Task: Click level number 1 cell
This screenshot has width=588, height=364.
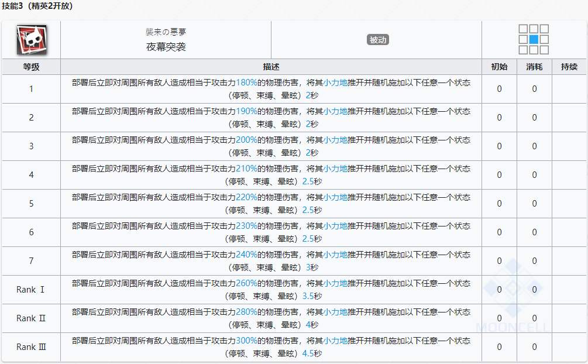Action: [31, 89]
